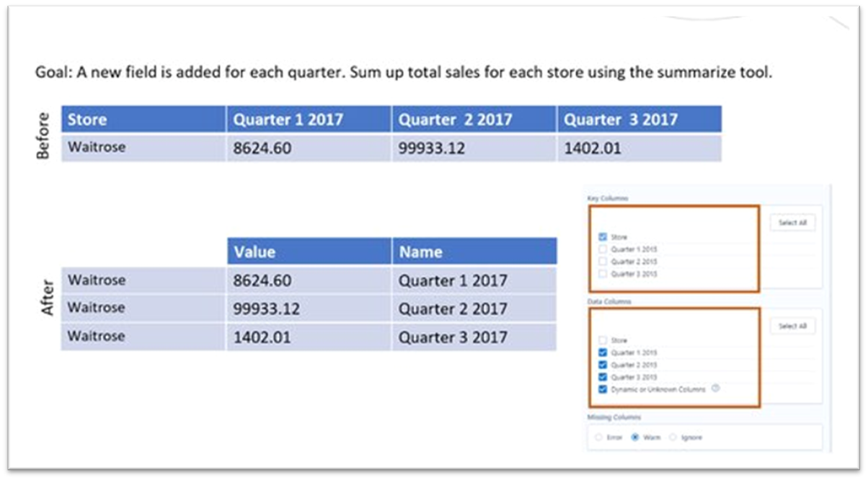Viewport: 868px width, 480px height.
Task: Click the Goal sentence at the top
Action: (404, 73)
